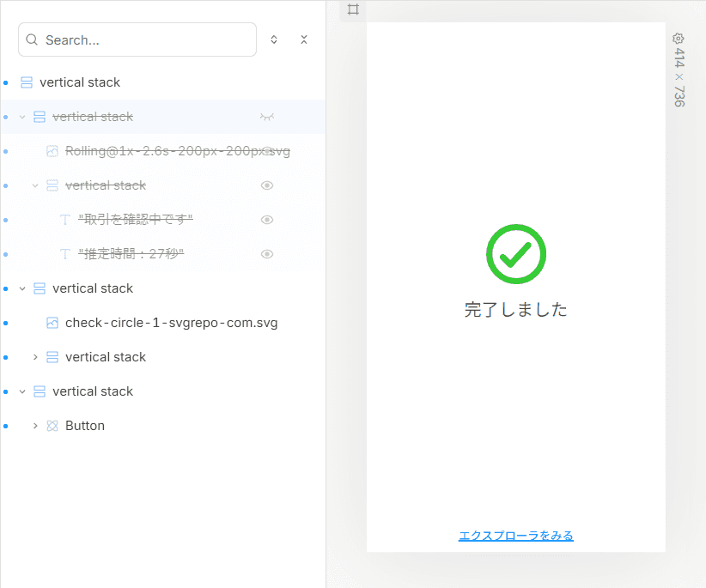
Task: Show the hidden vertical stack layer
Action: (x=267, y=117)
